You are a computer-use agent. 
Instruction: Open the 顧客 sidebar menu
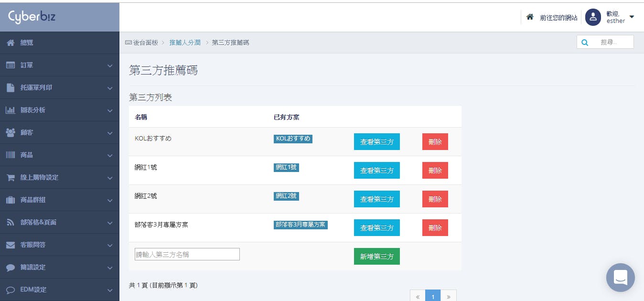pyautogui.click(x=59, y=133)
